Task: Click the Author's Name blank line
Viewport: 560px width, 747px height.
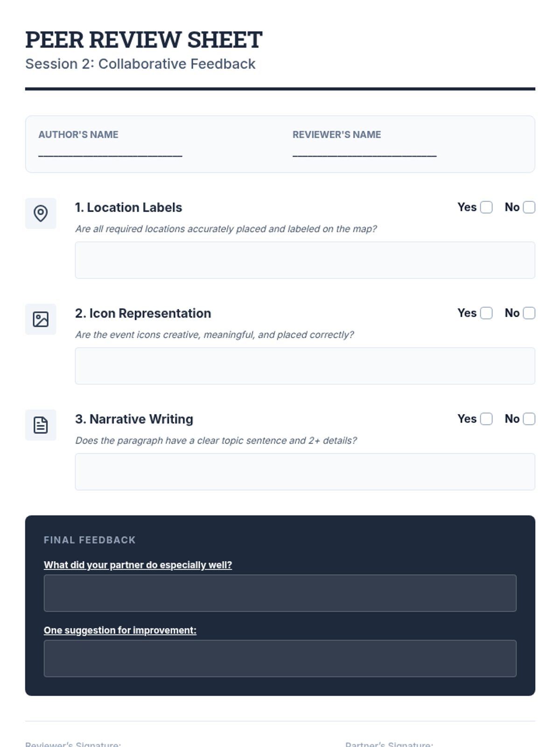Action: tap(110, 154)
